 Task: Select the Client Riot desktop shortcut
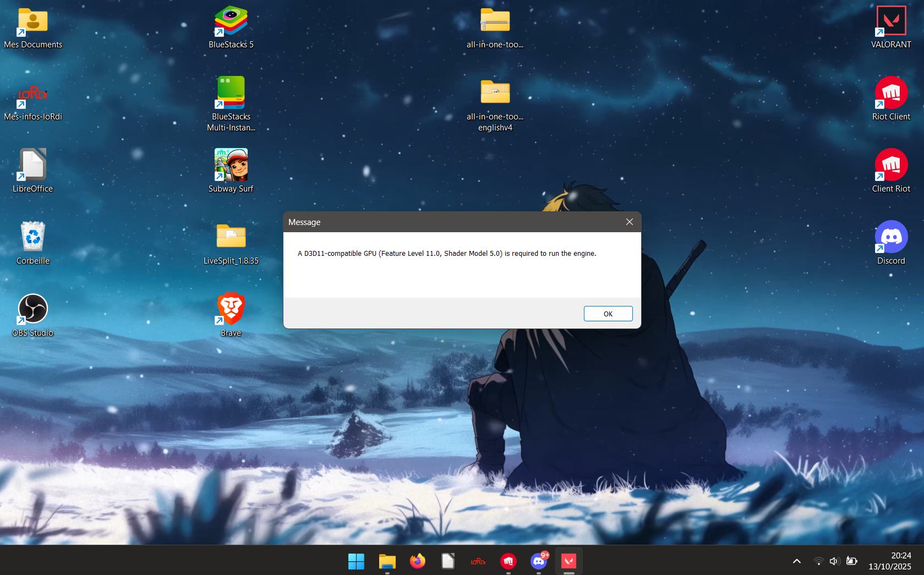(892, 171)
